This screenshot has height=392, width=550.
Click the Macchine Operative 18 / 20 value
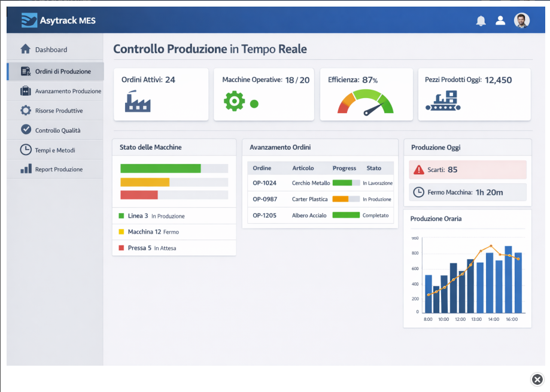(297, 80)
